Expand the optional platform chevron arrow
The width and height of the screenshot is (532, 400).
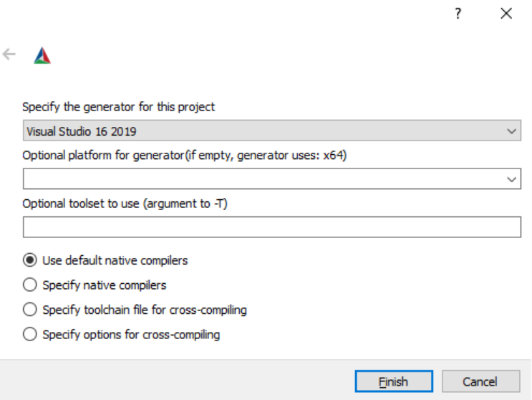click(x=511, y=178)
